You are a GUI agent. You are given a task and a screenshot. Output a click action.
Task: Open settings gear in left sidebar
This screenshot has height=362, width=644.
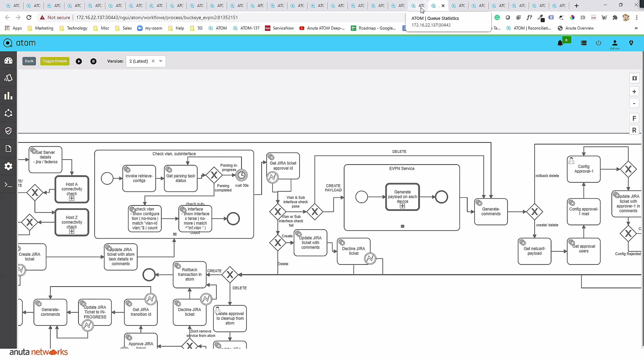8,166
